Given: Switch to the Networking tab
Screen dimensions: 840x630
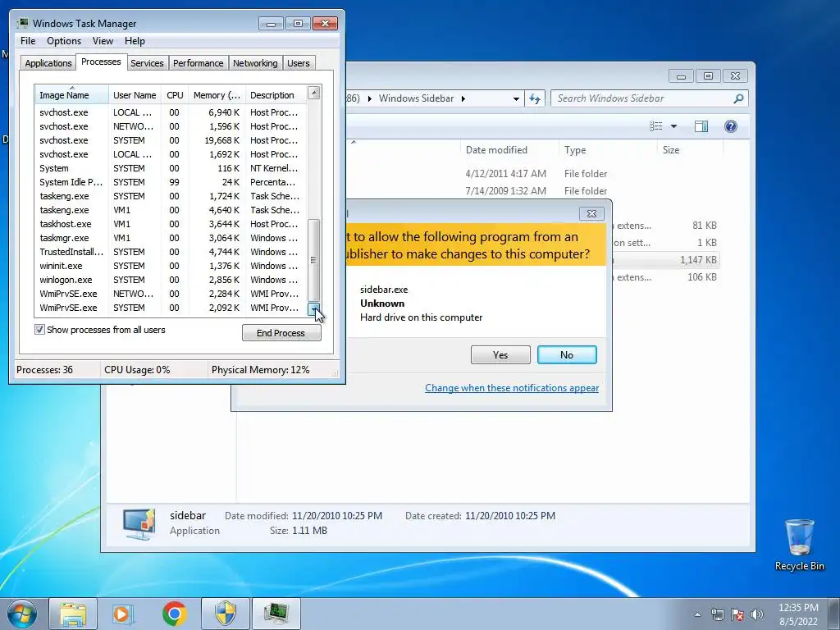Looking at the screenshot, I should pyautogui.click(x=255, y=63).
